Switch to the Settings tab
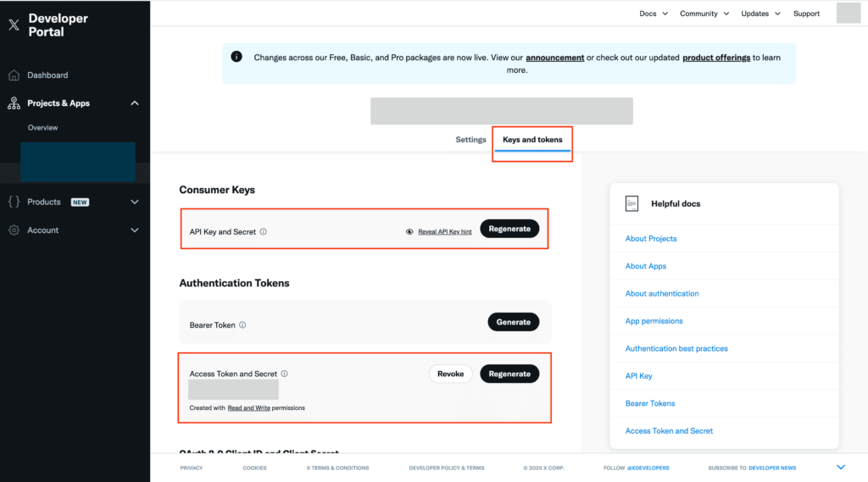The height and width of the screenshot is (482, 868). (x=470, y=140)
